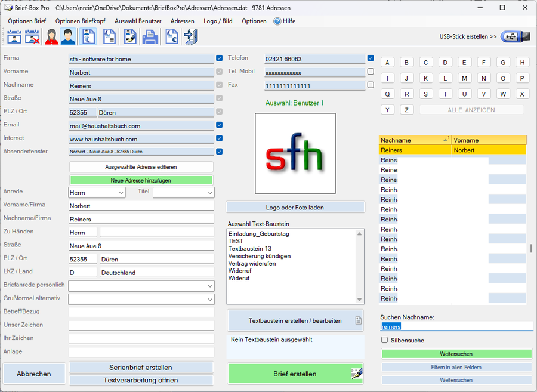Click the blue printer icon in toolbar
The height and width of the screenshot is (392, 537).
point(149,37)
